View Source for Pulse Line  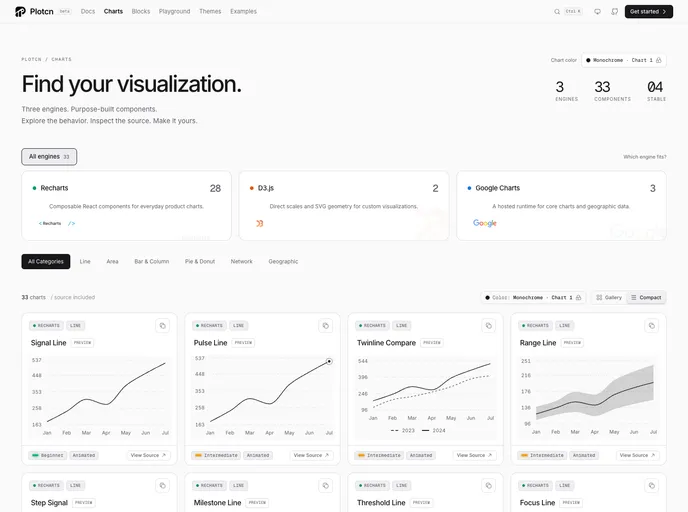click(311, 455)
